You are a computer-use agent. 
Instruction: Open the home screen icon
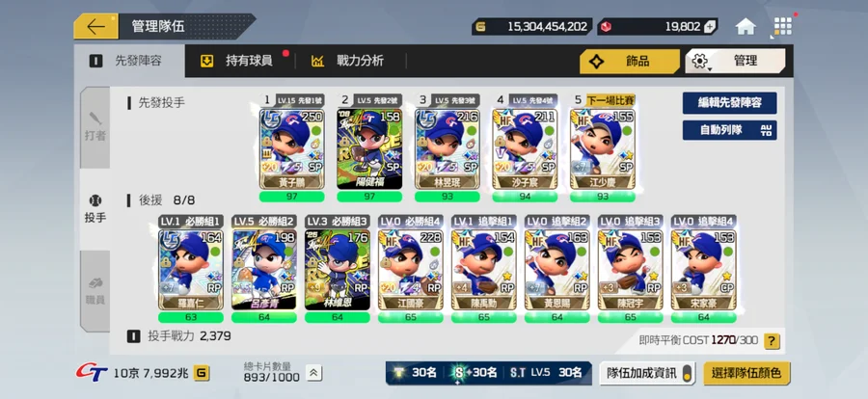coord(746,27)
